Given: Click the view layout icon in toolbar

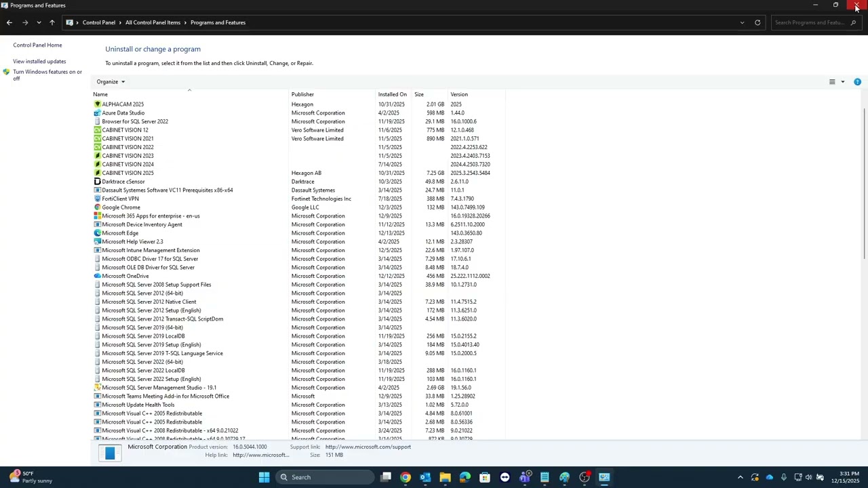Looking at the screenshot, I should tap(832, 82).
